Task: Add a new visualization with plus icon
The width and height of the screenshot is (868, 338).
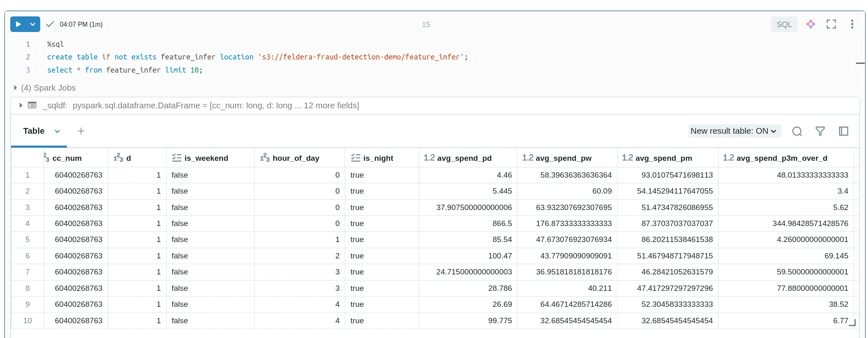Action: pos(81,131)
